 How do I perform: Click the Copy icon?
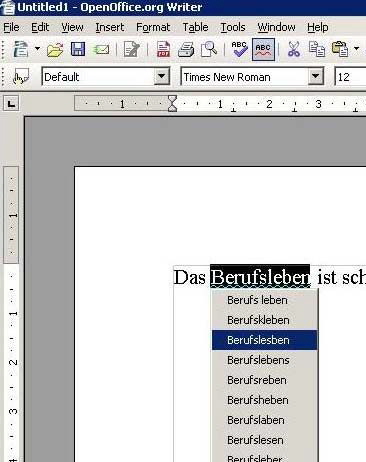(x=316, y=49)
